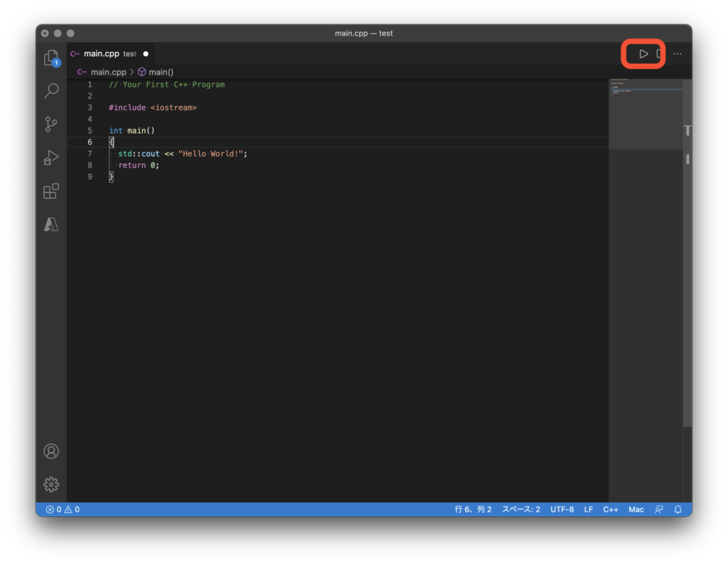Open the Search view
The width and height of the screenshot is (728, 564).
(x=51, y=90)
